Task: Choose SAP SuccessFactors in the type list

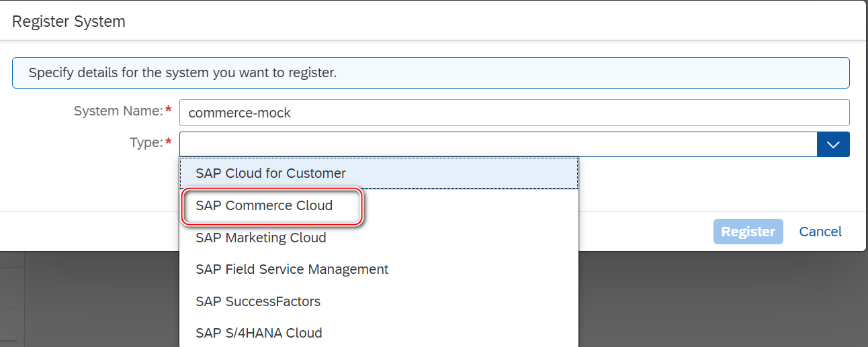Action: click(258, 301)
